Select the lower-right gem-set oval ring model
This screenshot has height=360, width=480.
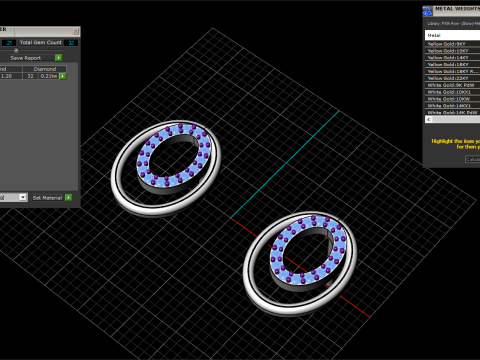coord(300,263)
